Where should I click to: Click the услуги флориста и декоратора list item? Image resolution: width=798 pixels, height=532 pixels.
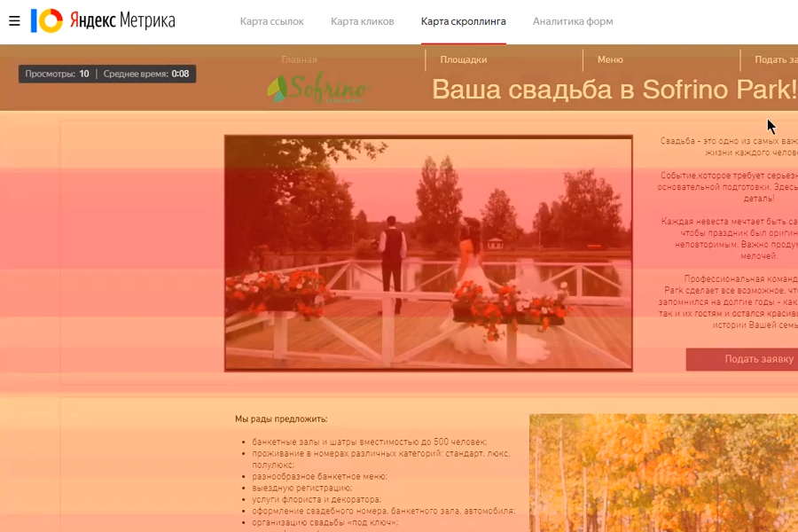(315, 499)
